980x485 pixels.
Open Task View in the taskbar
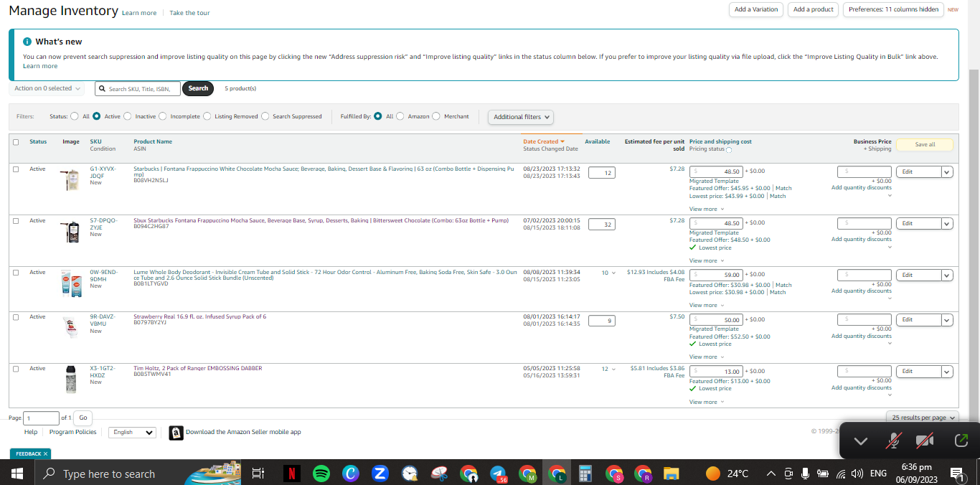[x=258, y=474]
